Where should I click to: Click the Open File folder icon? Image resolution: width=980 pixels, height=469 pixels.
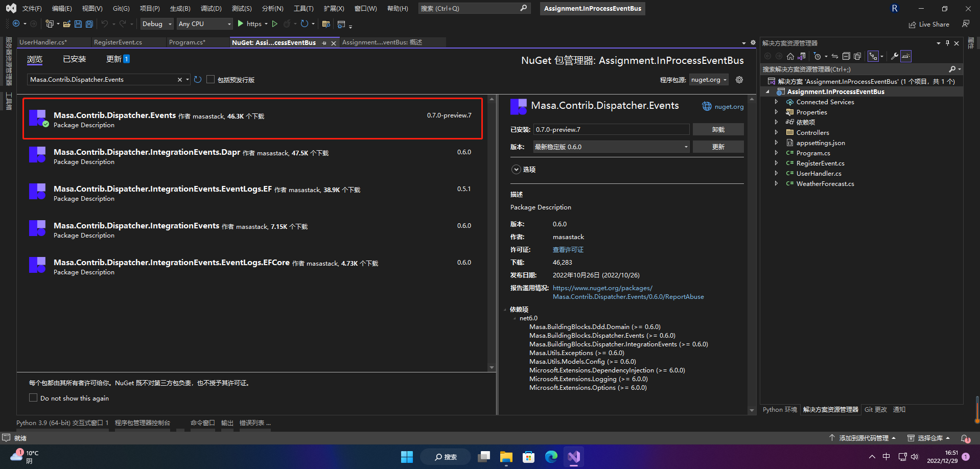pos(66,24)
